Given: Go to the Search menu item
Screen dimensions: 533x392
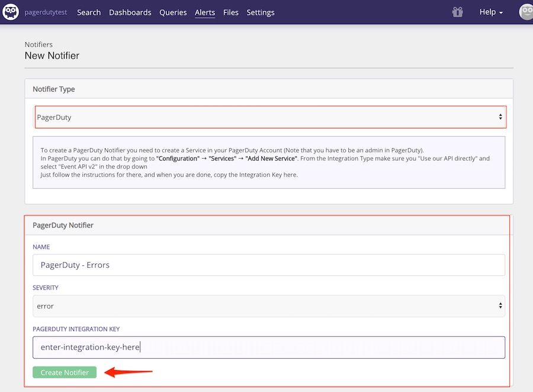Looking at the screenshot, I should [x=89, y=12].
